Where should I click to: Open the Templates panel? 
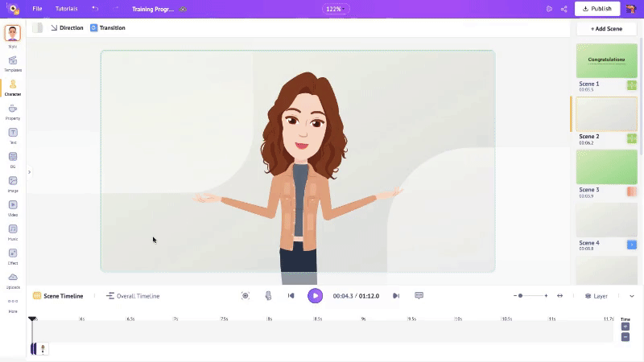click(x=13, y=64)
